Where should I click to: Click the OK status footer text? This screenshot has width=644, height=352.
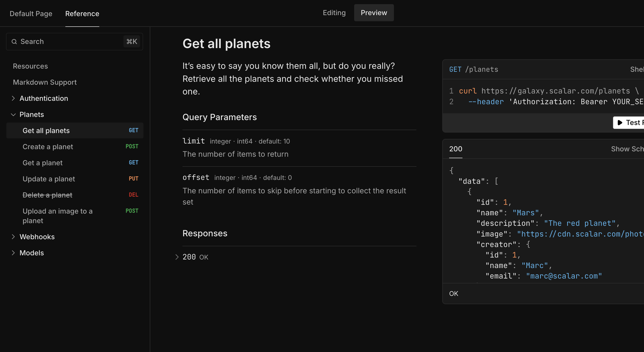click(x=454, y=293)
